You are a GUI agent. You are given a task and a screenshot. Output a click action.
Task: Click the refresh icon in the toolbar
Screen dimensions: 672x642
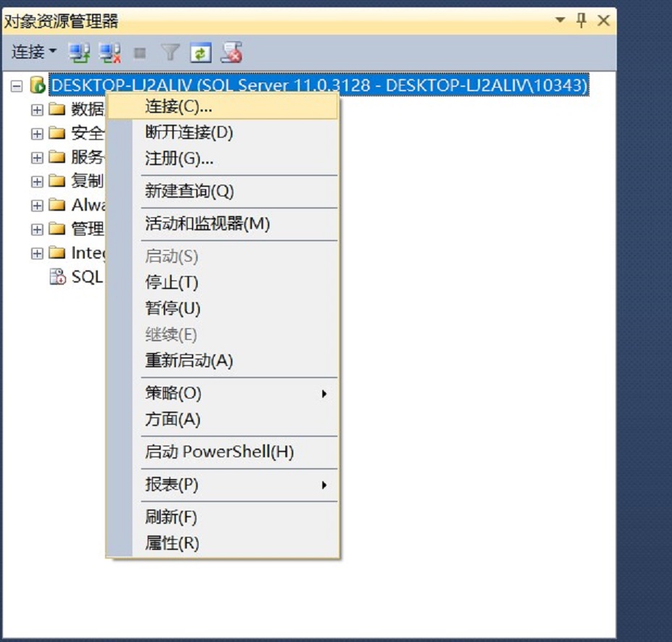pyautogui.click(x=201, y=51)
